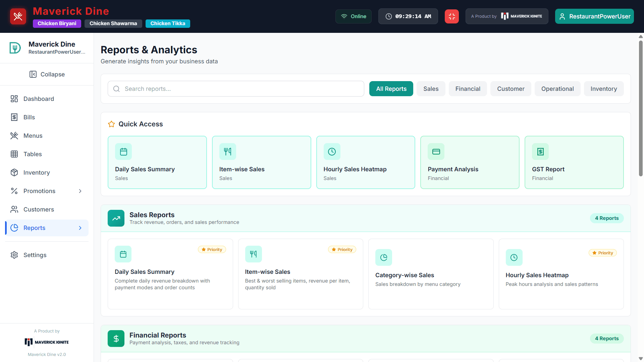The width and height of the screenshot is (644, 362).
Task: Click the Quick Access star icon
Action: tap(111, 124)
